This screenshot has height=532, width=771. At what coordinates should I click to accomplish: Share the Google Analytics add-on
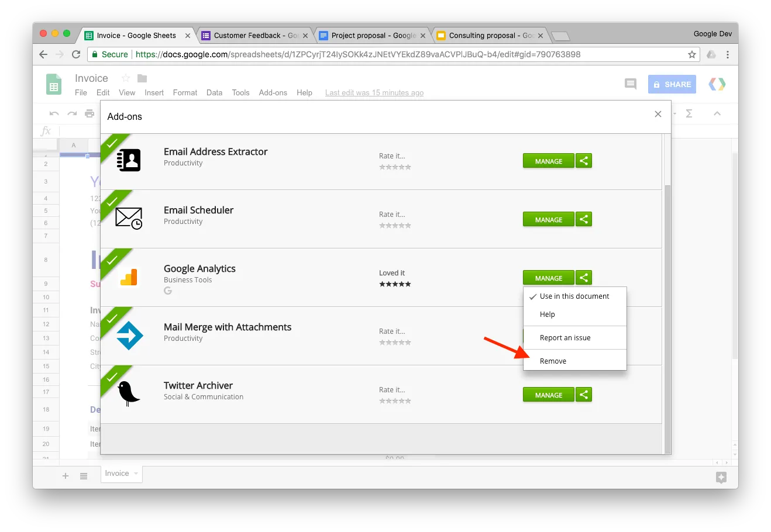(x=583, y=277)
